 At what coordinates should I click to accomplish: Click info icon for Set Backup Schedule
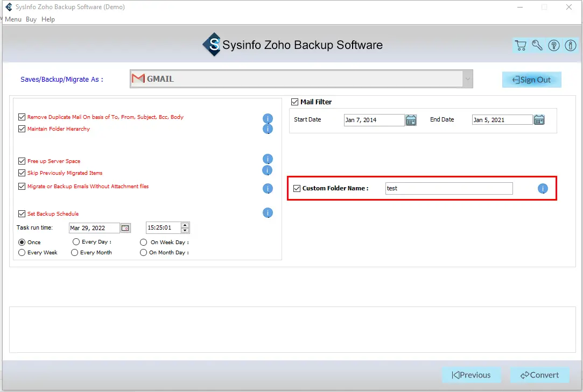[x=268, y=213]
